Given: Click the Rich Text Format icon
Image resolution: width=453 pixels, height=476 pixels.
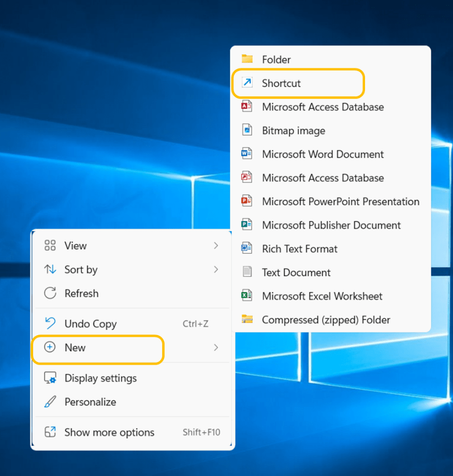Looking at the screenshot, I should 247,249.
